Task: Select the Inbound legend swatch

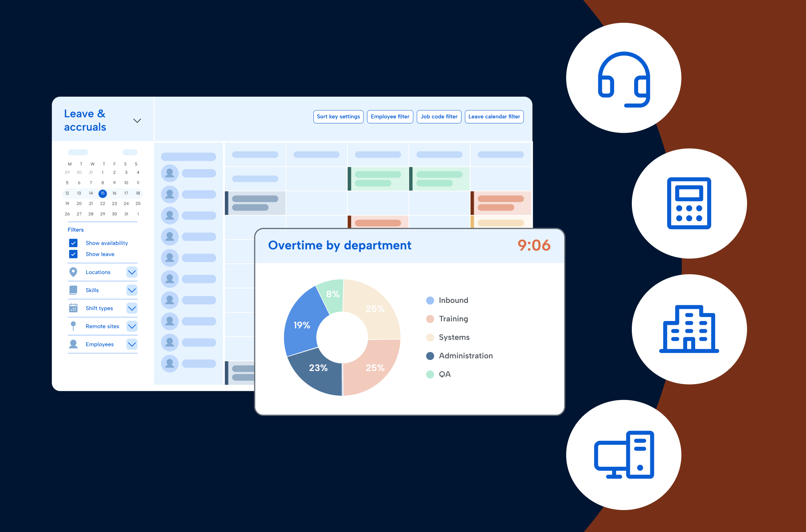Action: [430, 301]
